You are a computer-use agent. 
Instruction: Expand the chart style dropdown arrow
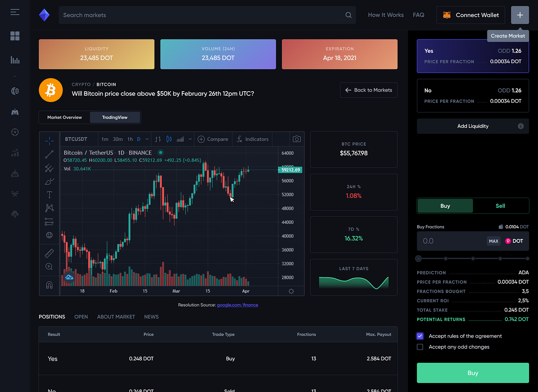[x=190, y=139]
